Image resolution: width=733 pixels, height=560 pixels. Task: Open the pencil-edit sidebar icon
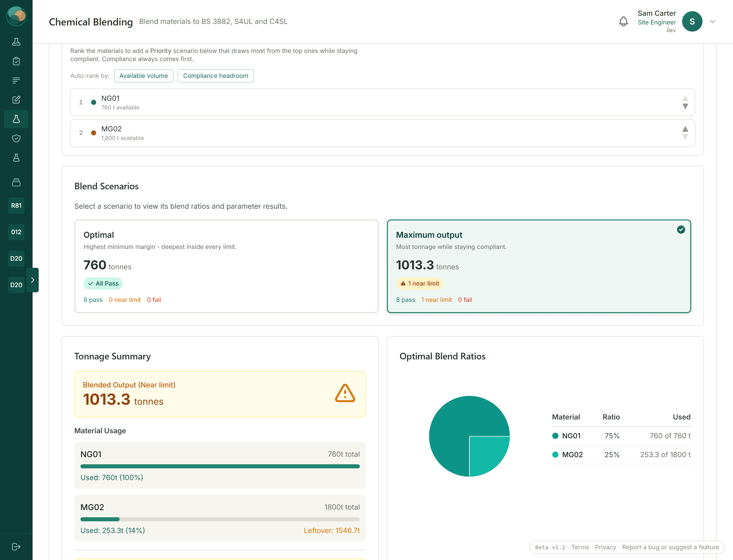tap(16, 100)
